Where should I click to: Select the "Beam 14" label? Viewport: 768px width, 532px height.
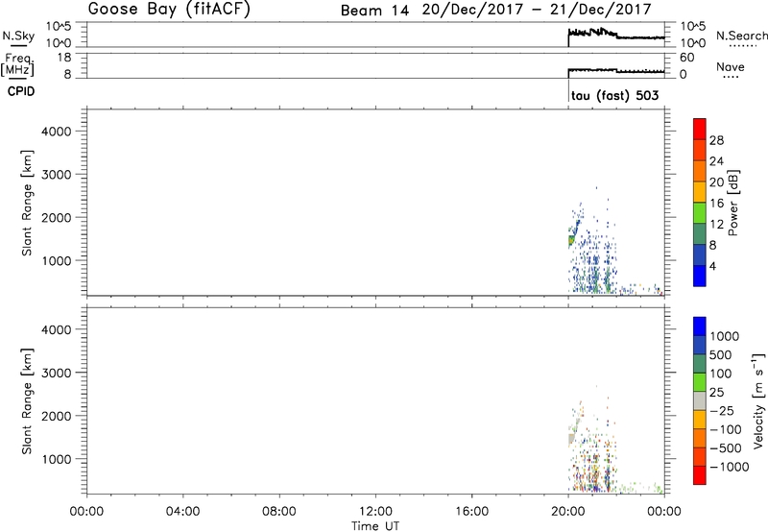point(374,11)
